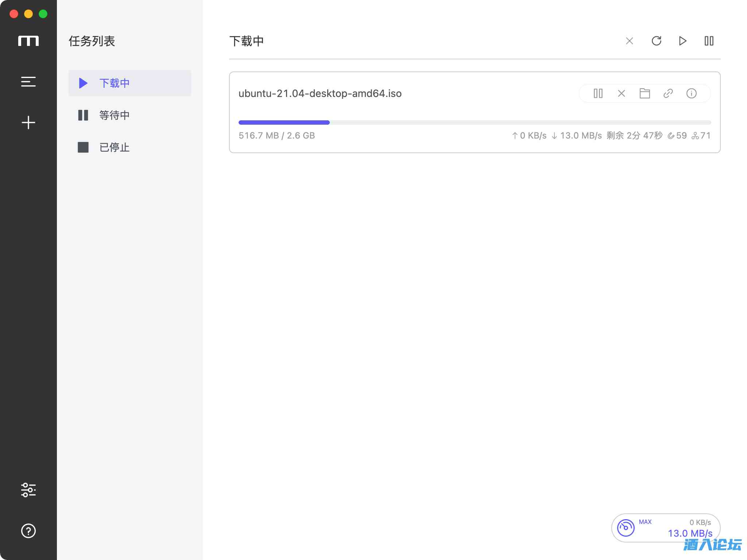
Task: Switch to the 等待中 task list
Action: (115, 115)
